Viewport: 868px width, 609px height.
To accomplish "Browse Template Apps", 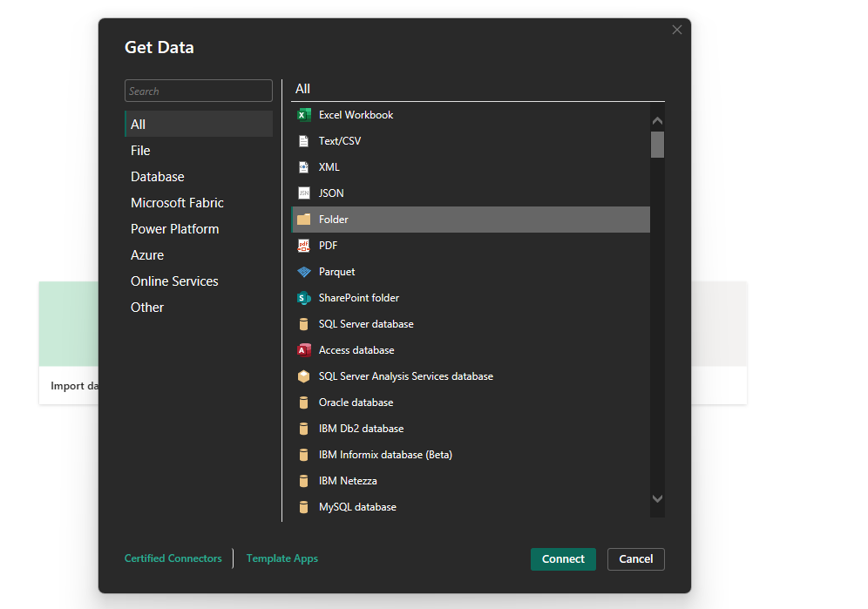I will click(x=281, y=558).
